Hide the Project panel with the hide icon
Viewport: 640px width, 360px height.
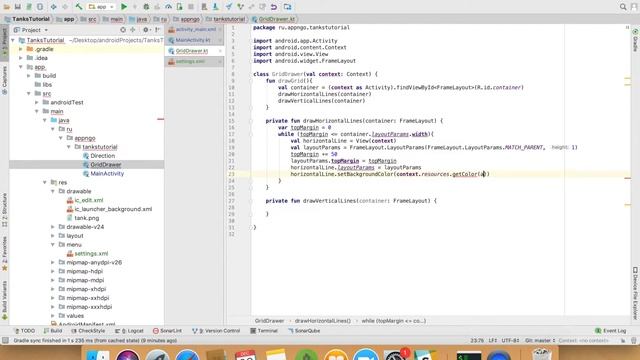[158, 30]
